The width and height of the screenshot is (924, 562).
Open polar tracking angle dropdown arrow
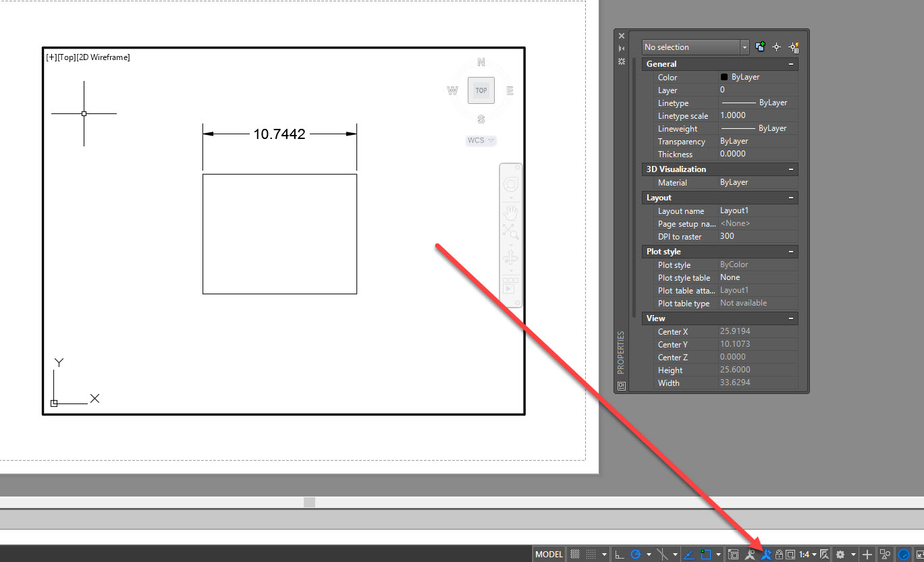coord(649,554)
